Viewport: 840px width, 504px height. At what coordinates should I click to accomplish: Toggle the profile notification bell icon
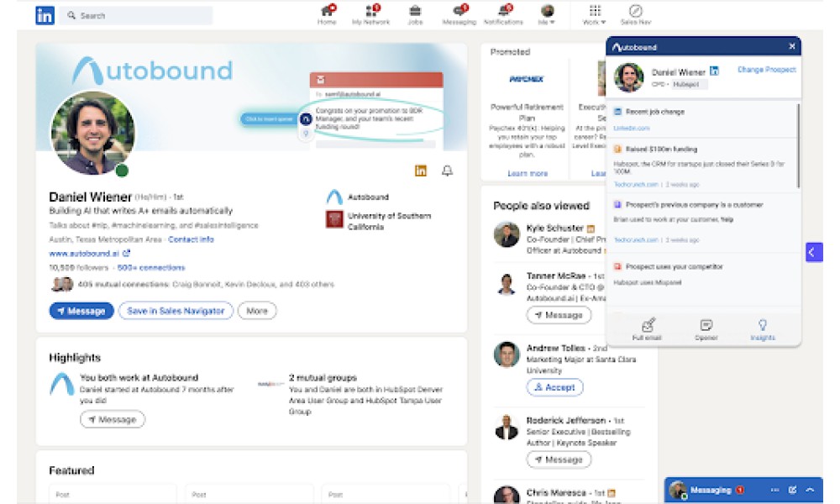pyautogui.click(x=447, y=171)
